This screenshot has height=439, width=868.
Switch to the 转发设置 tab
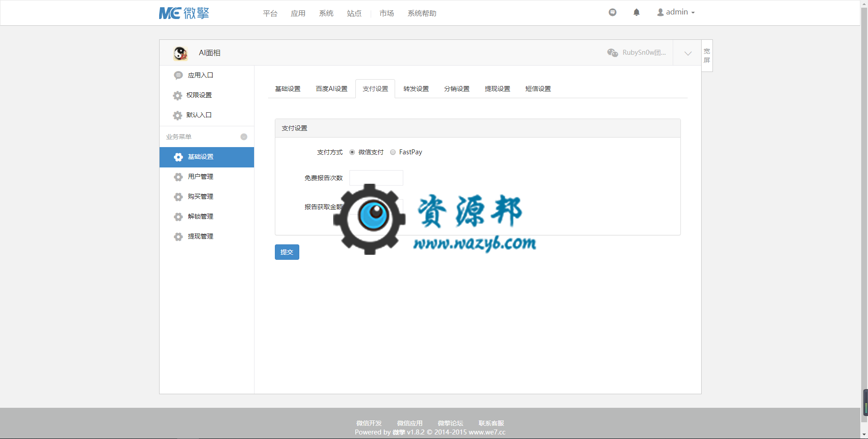(x=416, y=89)
